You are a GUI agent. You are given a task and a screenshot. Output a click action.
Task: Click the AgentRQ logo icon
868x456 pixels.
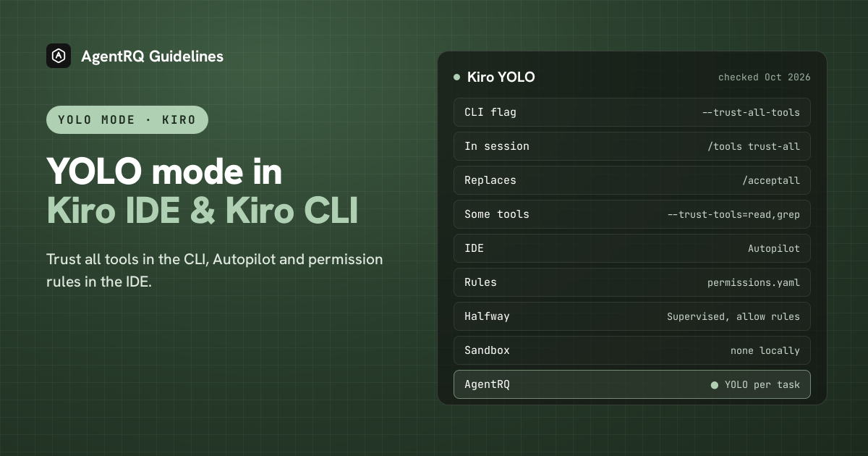pyautogui.click(x=59, y=56)
